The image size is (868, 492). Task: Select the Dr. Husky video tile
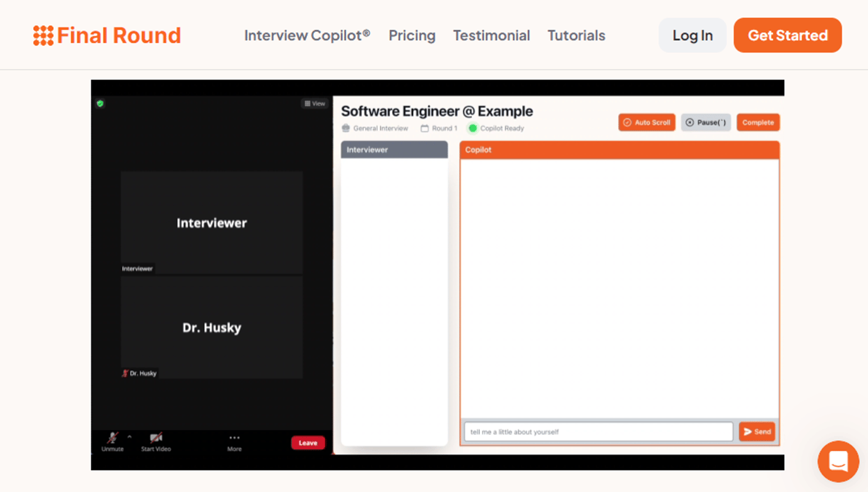(211, 327)
